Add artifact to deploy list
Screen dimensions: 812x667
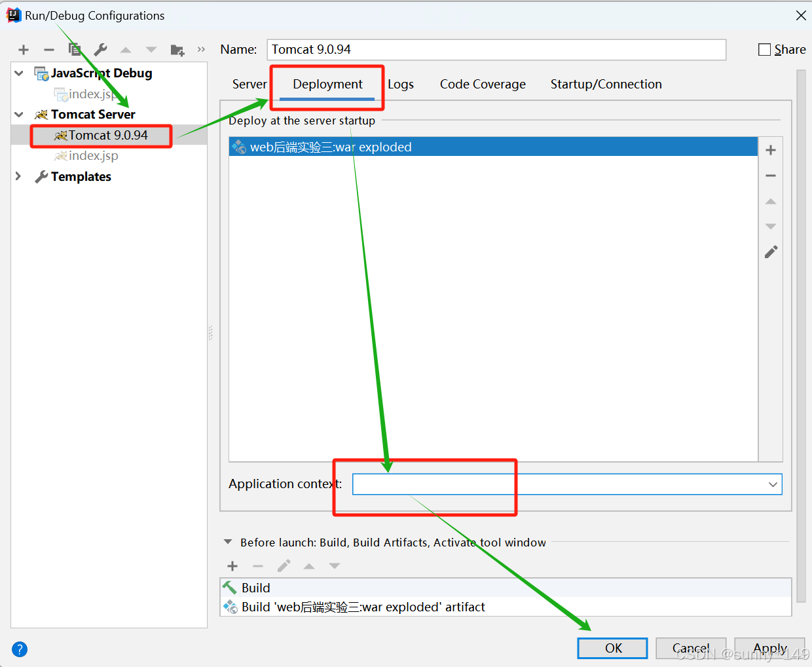pyautogui.click(x=771, y=150)
